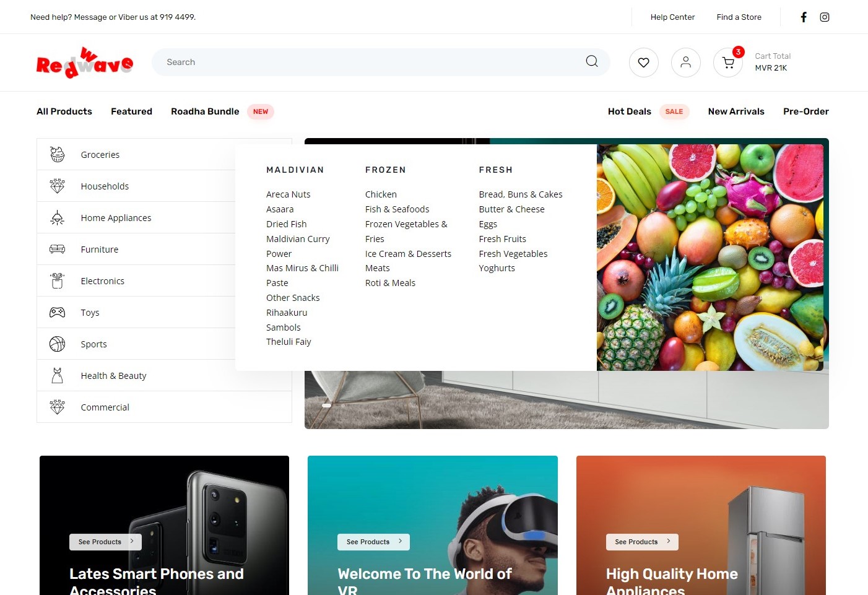Click the Toys gamepad icon

[58, 313]
